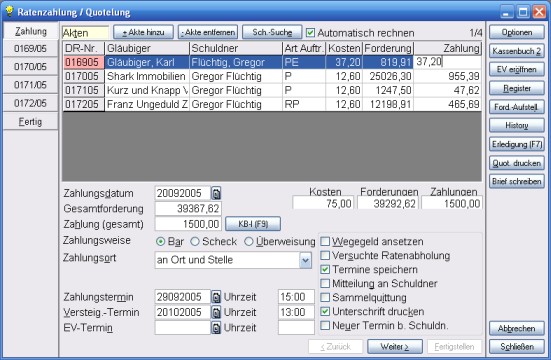Disable Unterschrift drucken
The height and width of the screenshot is (360, 551).
point(325,311)
